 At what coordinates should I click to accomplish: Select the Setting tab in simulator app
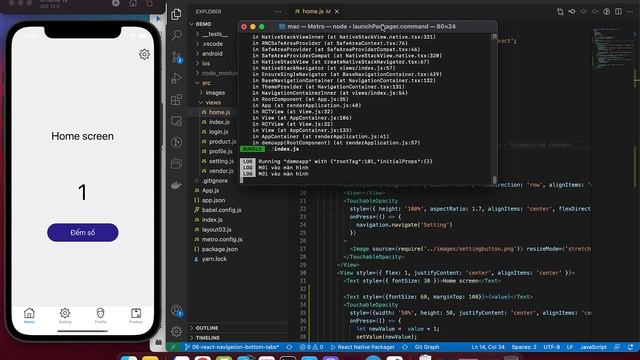point(64,316)
